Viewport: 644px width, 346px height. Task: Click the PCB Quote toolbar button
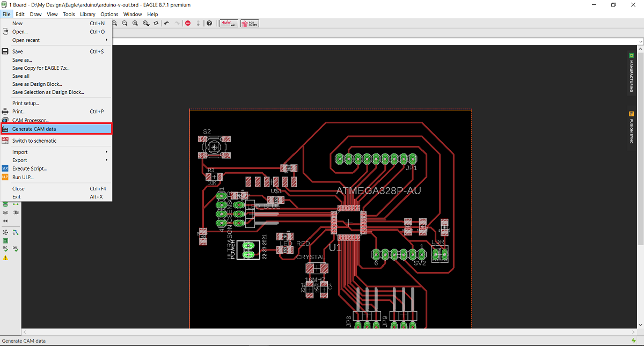click(x=250, y=24)
